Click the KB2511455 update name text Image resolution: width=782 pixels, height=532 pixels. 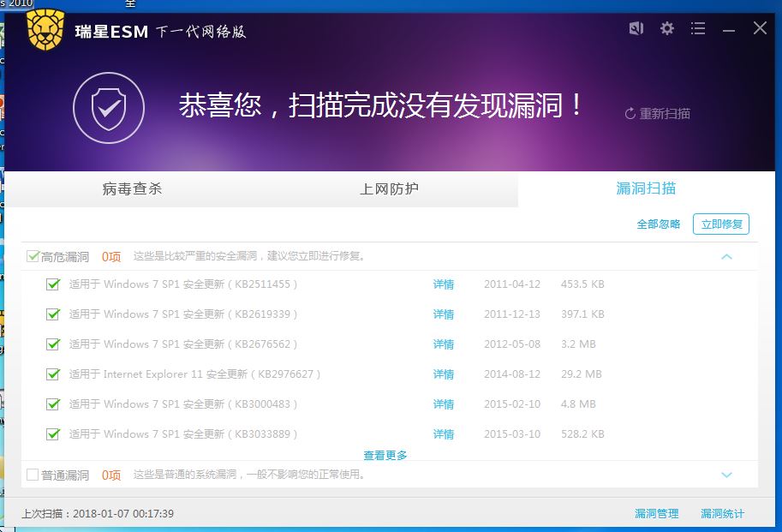pos(183,284)
